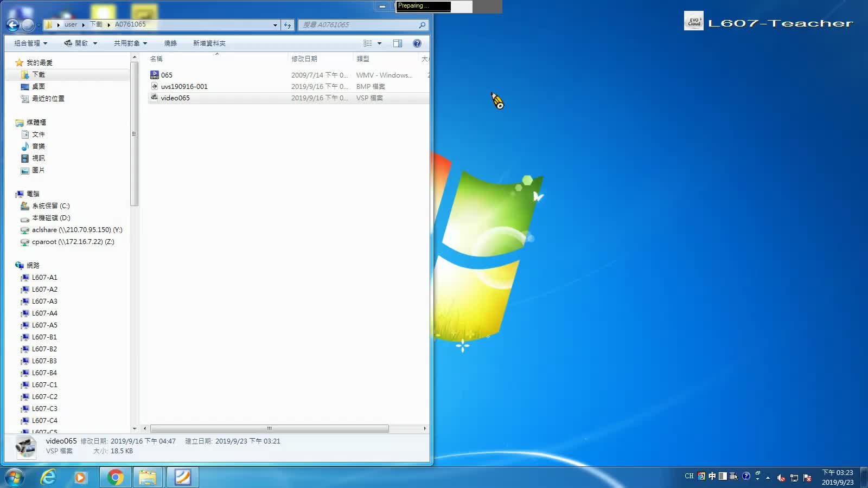Select 網路 in navigation pane
Screen dimensions: 868x488
pos(33,266)
